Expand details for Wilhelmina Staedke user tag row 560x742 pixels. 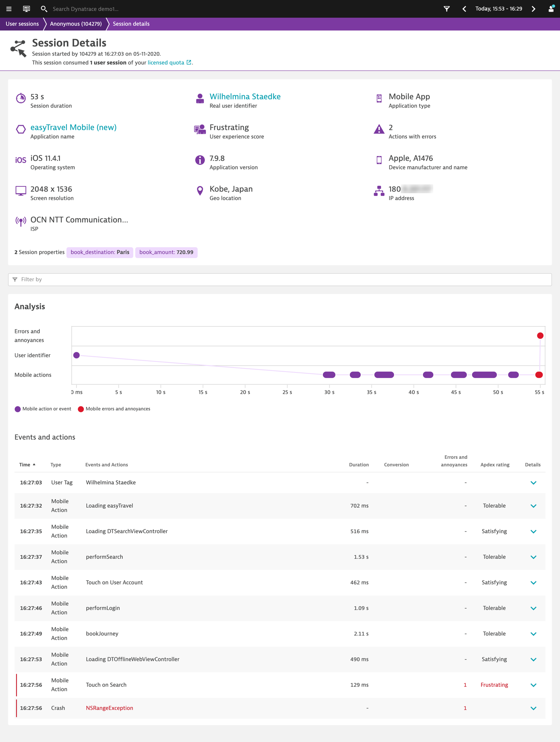click(x=533, y=483)
